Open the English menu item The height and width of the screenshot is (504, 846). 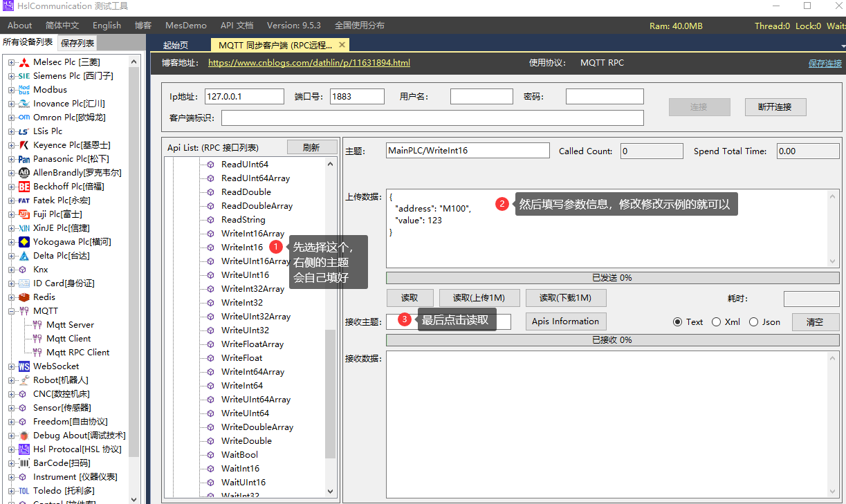[106, 25]
